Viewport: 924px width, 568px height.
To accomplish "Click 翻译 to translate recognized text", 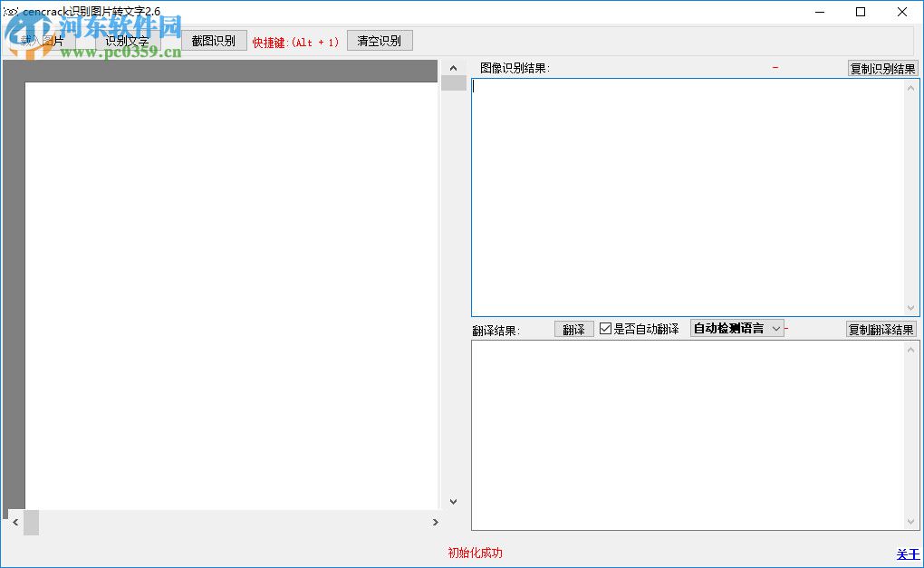I will coord(573,328).
